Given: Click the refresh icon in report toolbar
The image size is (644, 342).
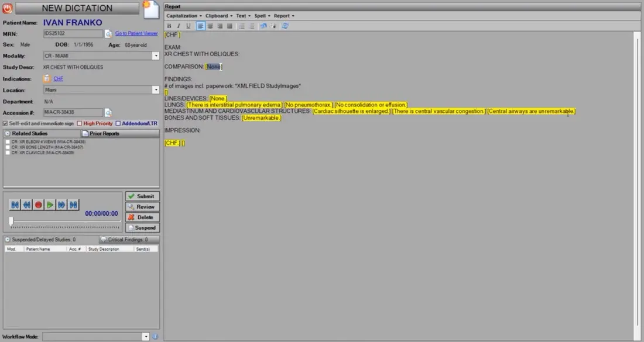Looking at the screenshot, I should (x=285, y=26).
